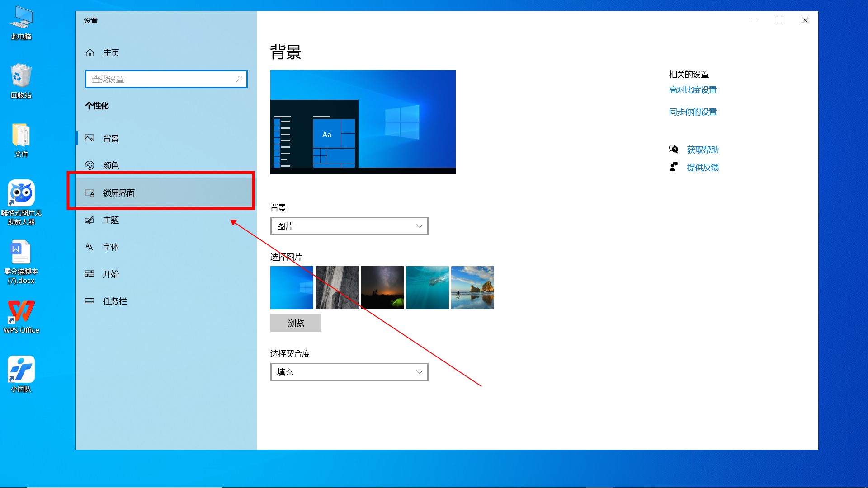
Task: Click the brush icon beside 主题
Action: coord(90,220)
